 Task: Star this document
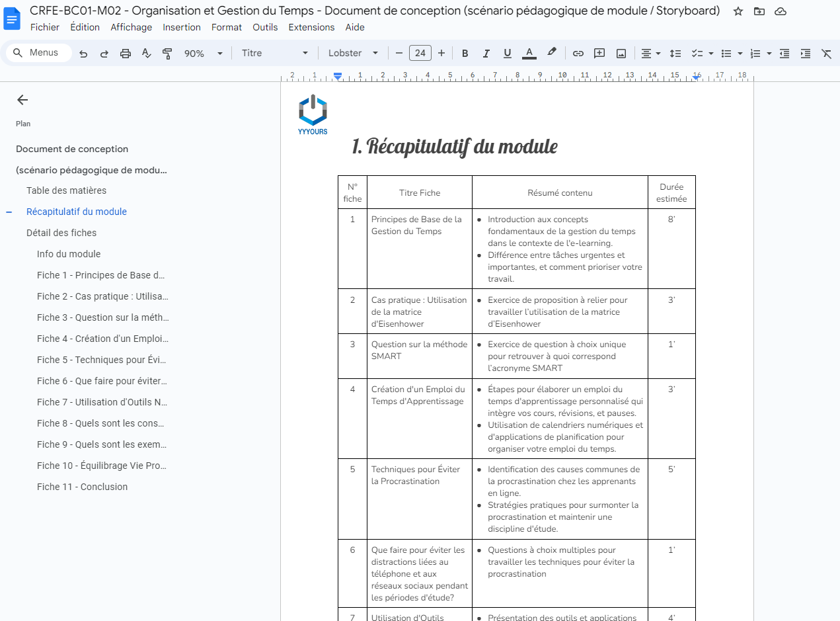click(738, 11)
